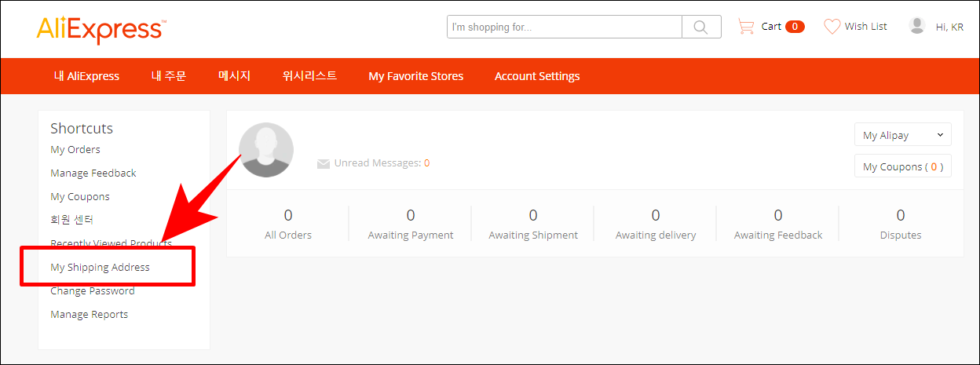The height and width of the screenshot is (365, 980).
Task: View Awaiting delivery orders
Action: click(656, 224)
